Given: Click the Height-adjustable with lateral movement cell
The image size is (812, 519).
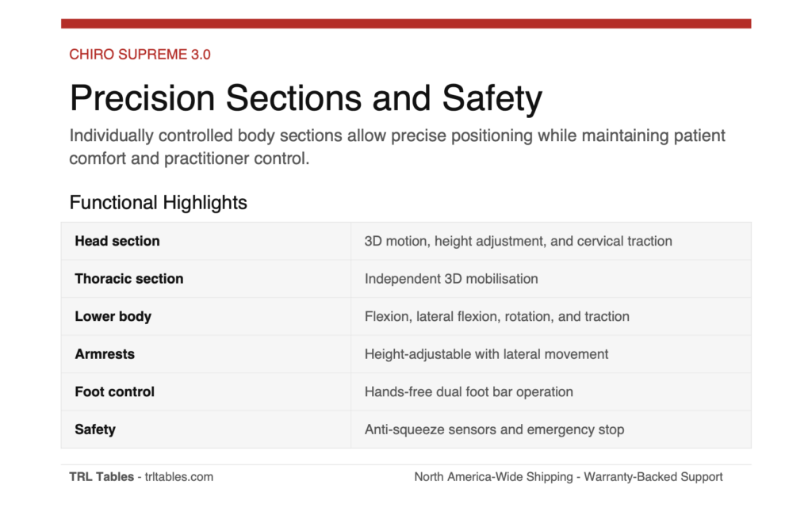Looking at the screenshot, I should click(486, 354).
